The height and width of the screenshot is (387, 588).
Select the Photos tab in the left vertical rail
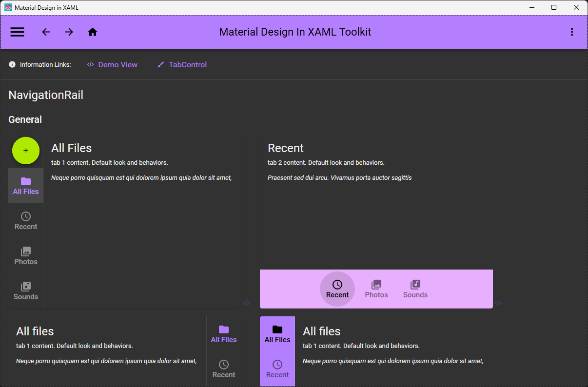(26, 256)
